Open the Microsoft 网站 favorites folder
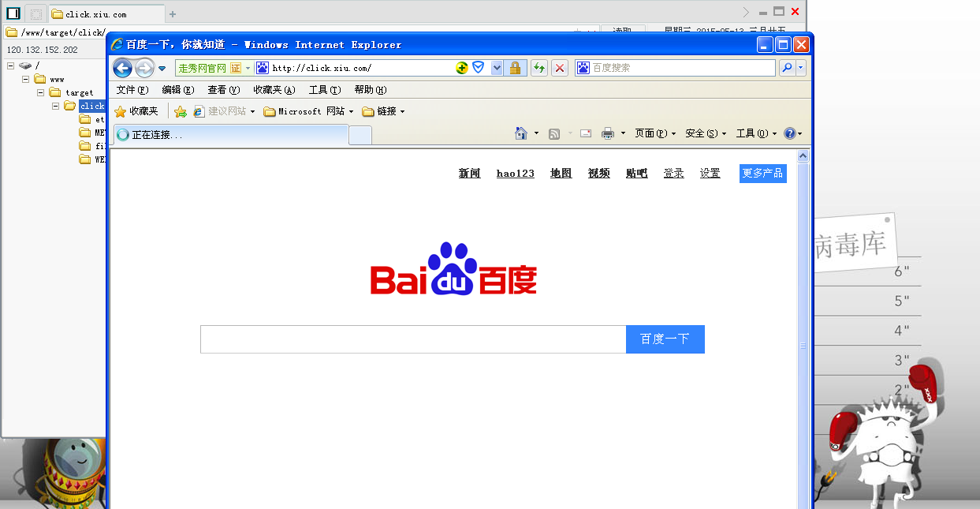This screenshot has height=509, width=980. tap(308, 111)
